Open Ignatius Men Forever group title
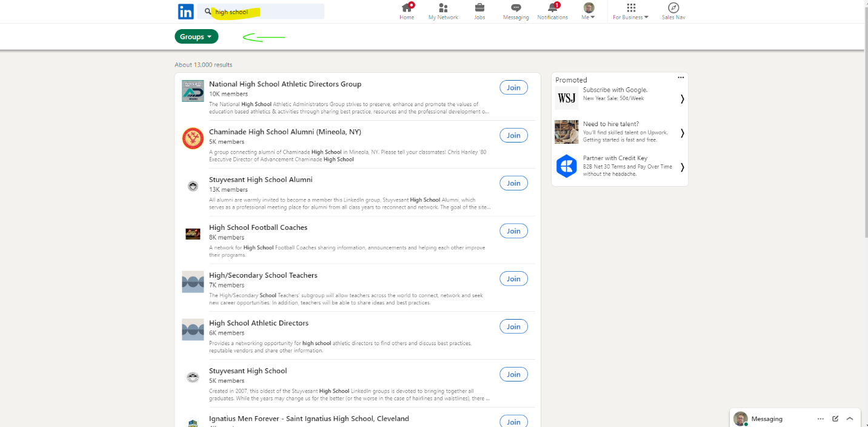 [309, 419]
